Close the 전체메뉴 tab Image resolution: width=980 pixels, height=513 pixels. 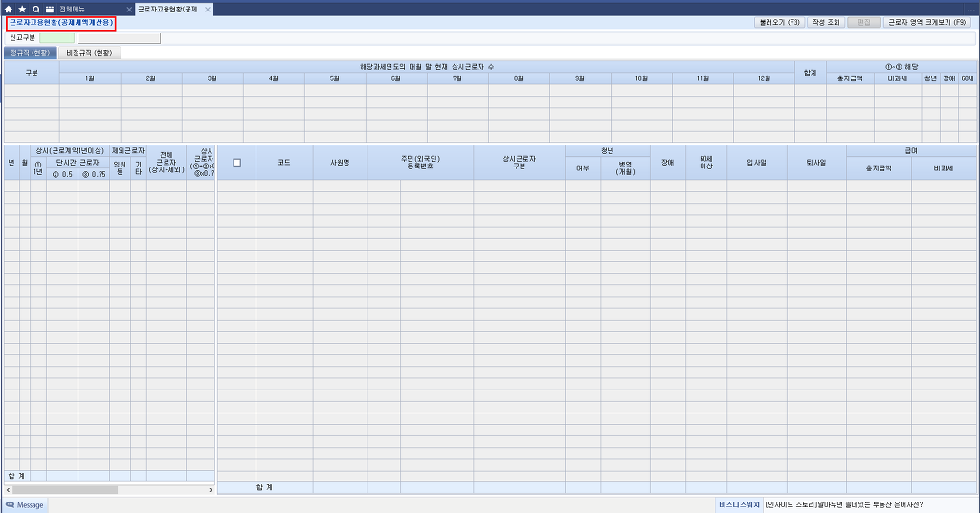point(129,10)
